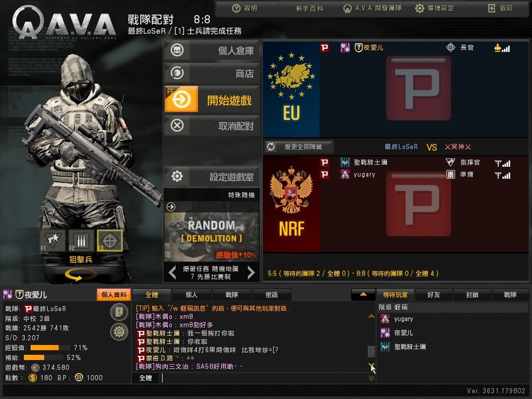
Task: Select the F1 pointman class icon
Action: (52, 241)
